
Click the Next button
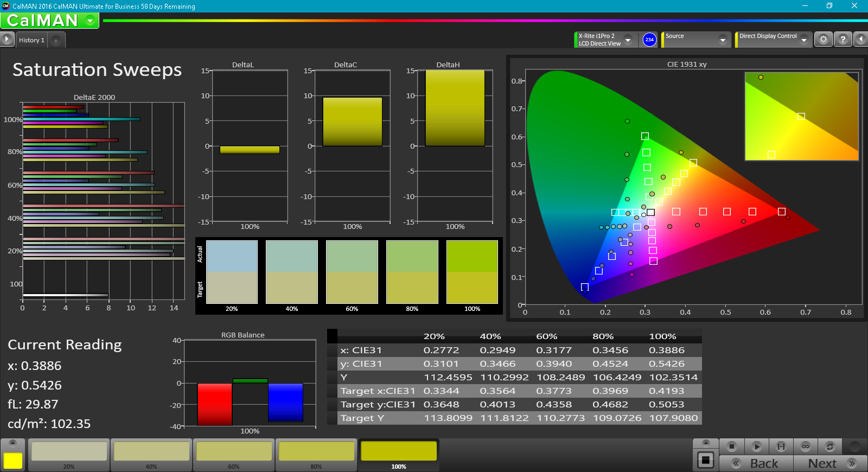pos(830,463)
